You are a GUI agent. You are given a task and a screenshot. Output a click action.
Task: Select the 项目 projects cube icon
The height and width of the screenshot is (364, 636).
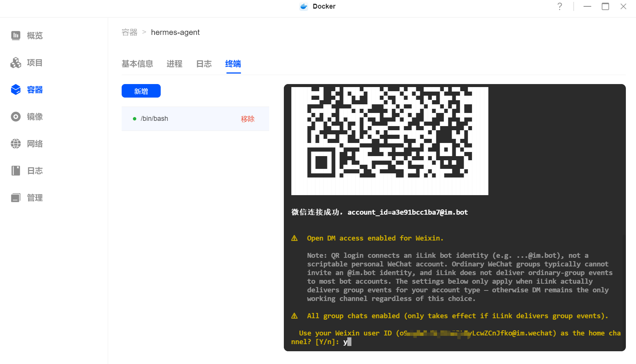[x=16, y=63]
